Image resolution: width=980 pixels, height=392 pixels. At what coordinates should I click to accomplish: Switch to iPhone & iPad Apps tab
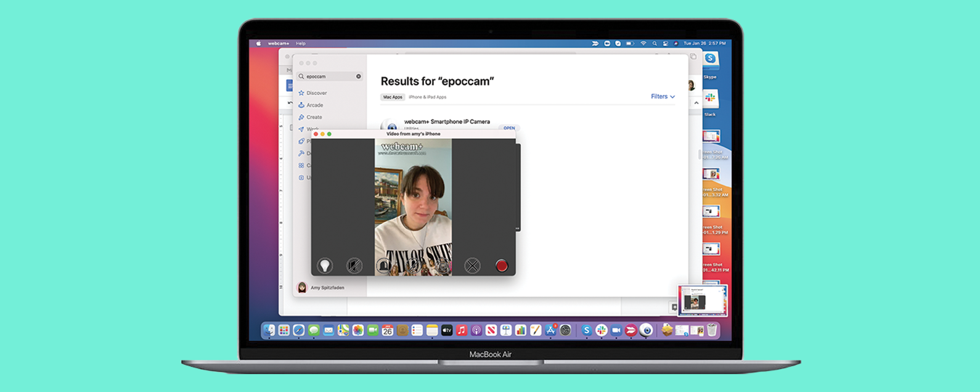click(427, 97)
